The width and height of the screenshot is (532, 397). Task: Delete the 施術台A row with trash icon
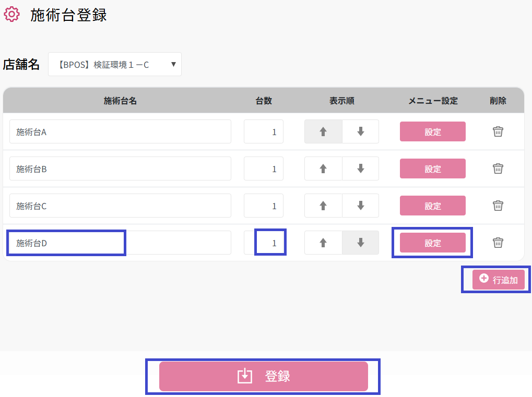click(498, 131)
